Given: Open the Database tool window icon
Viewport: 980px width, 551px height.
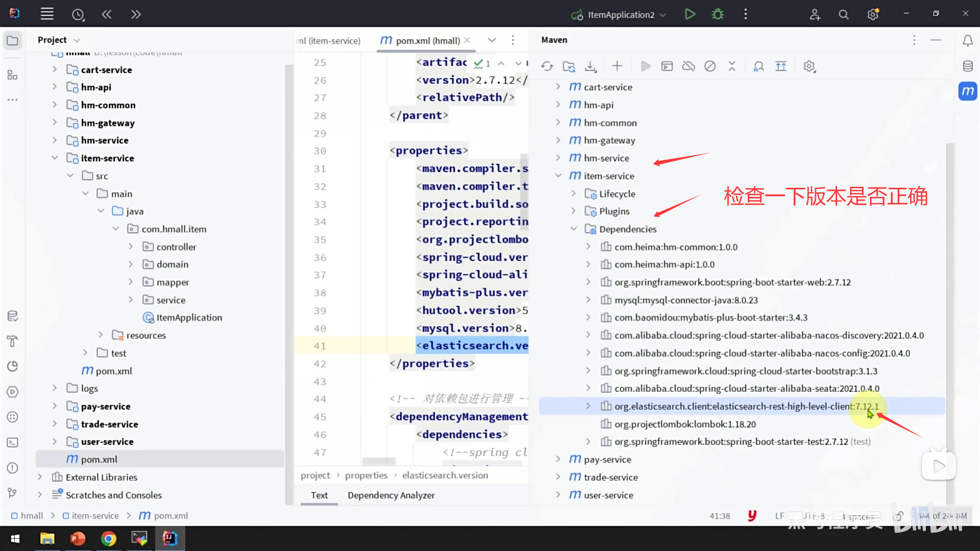Looking at the screenshot, I should [x=967, y=66].
